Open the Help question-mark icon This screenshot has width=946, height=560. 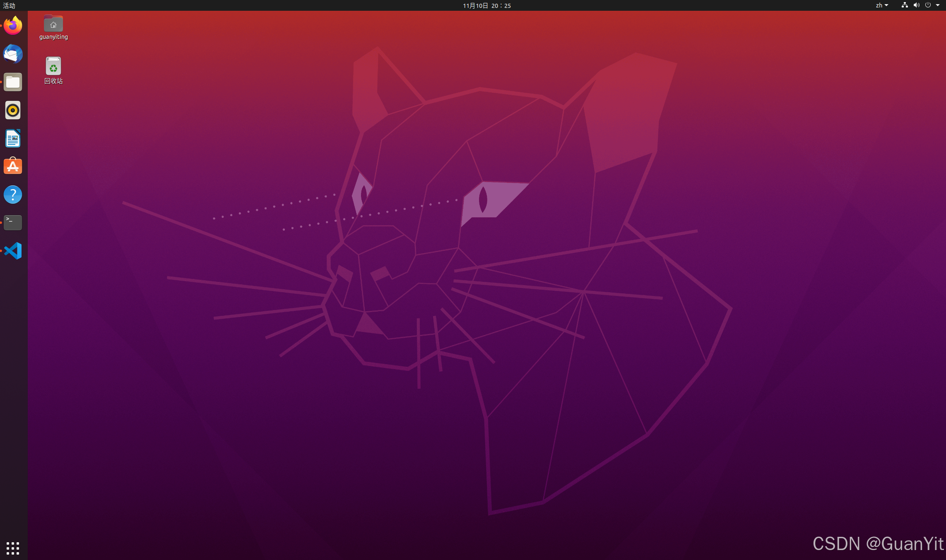13,195
